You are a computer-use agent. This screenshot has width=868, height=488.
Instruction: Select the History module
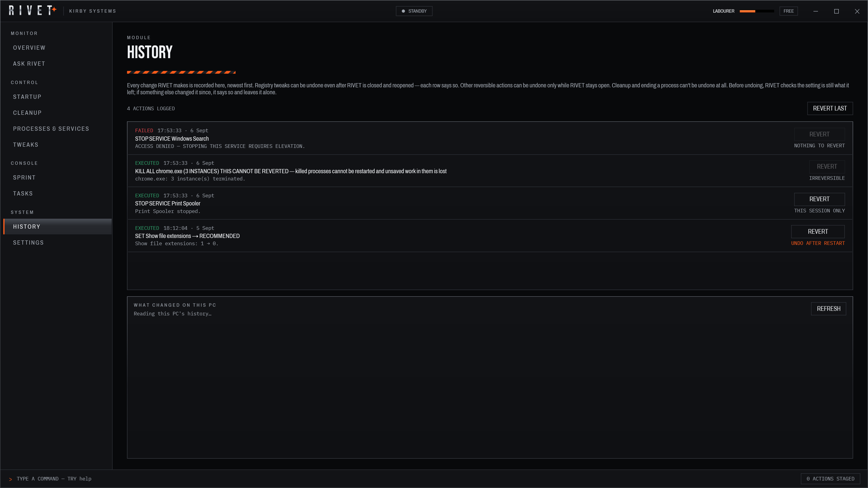click(58, 227)
